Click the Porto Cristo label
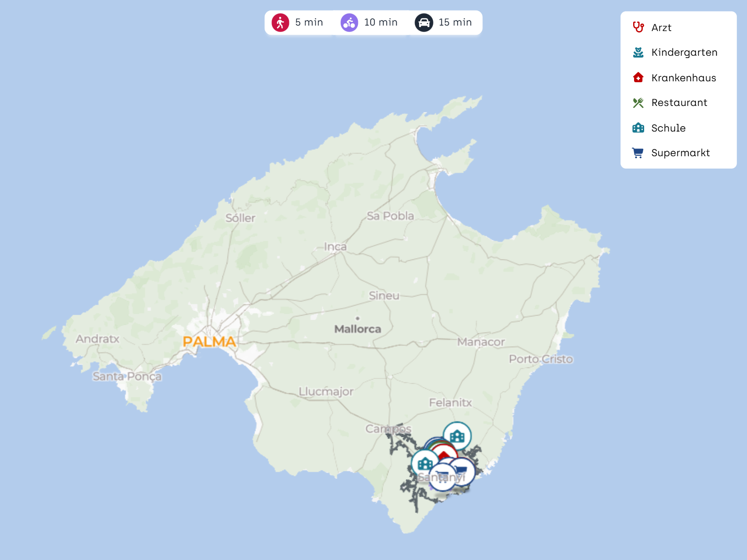 pos(541,359)
